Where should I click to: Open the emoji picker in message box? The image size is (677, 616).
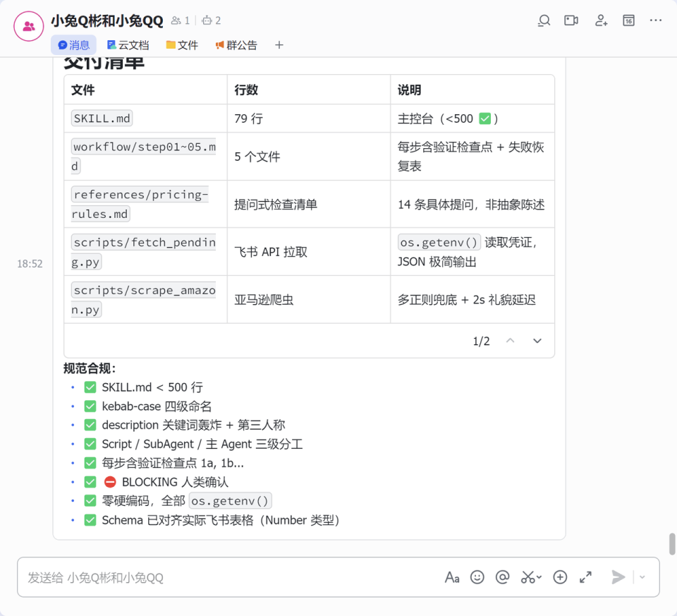pyautogui.click(x=477, y=577)
